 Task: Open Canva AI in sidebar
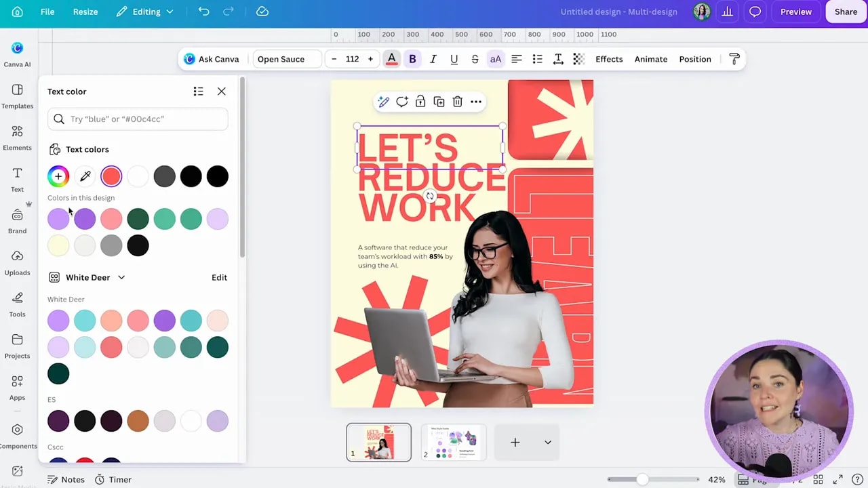point(17,54)
